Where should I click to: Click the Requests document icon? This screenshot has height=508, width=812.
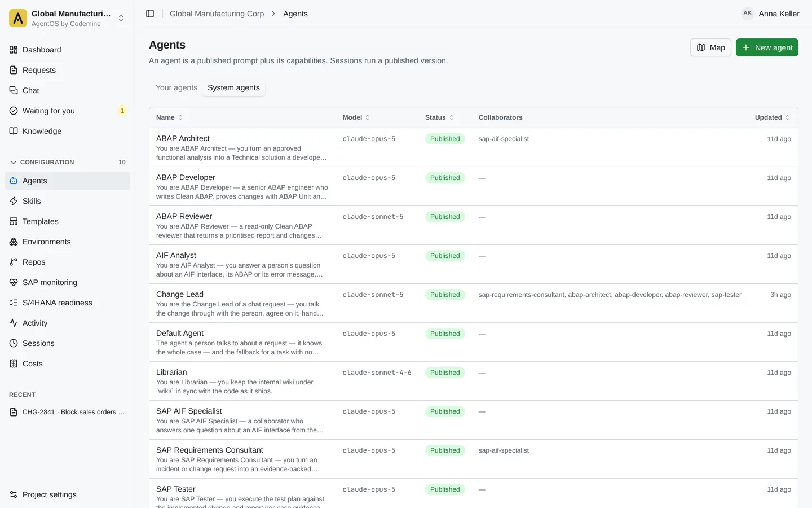14,70
